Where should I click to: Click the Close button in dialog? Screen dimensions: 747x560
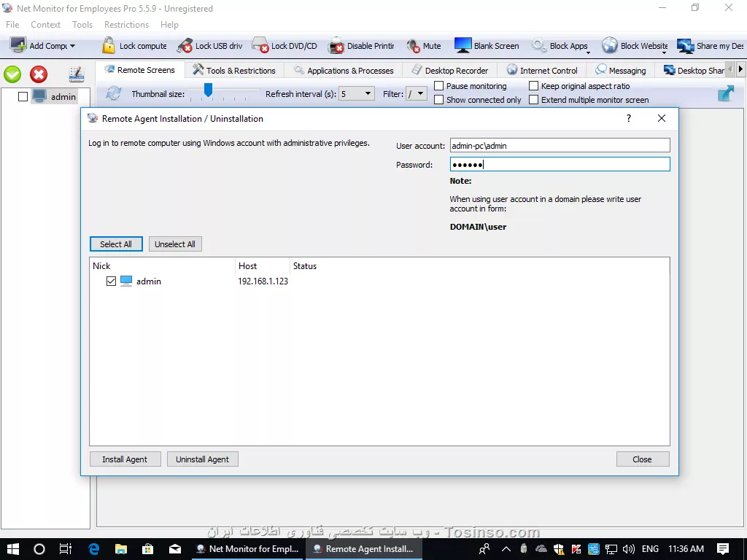[642, 459]
